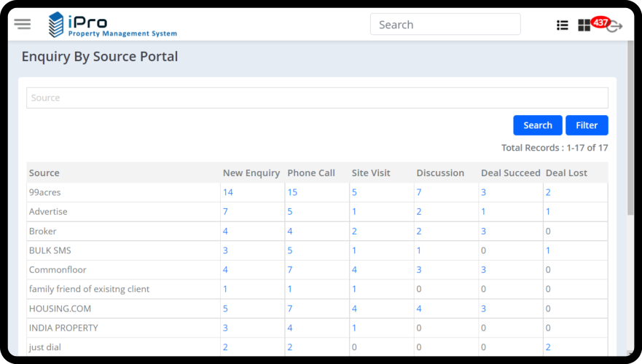This screenshot has height=364, width=642.
Task: Open 99acres New Enquiry count 14
Action: (x=227, y=192)
